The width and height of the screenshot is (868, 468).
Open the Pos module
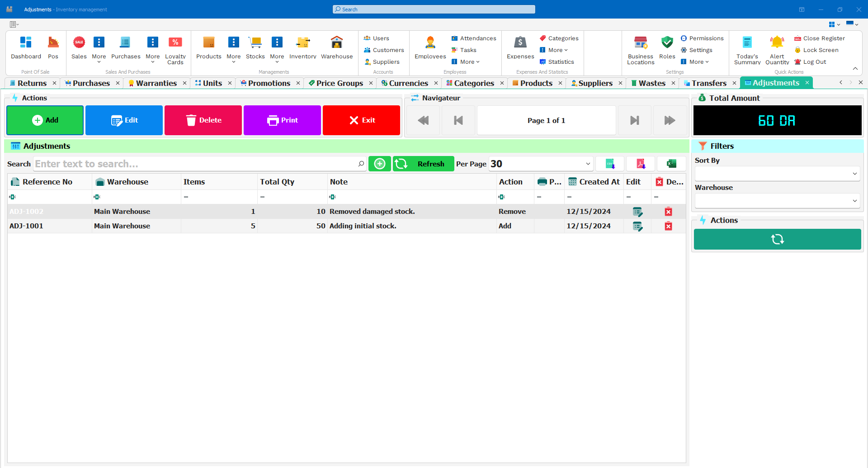pos(53,47)
